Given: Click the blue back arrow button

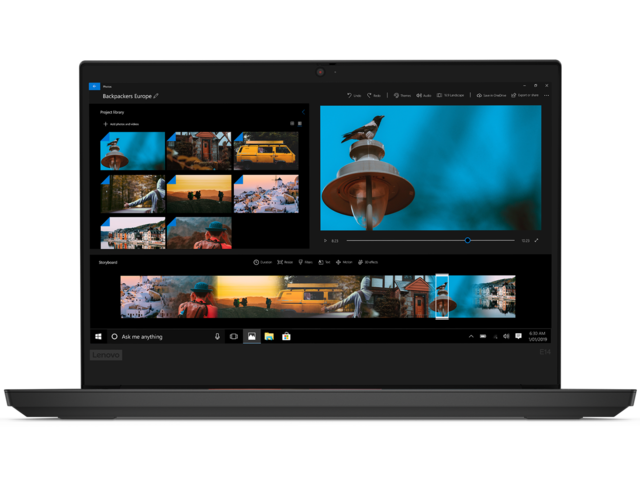Looking at the screenshot, I should coord(94,87).
